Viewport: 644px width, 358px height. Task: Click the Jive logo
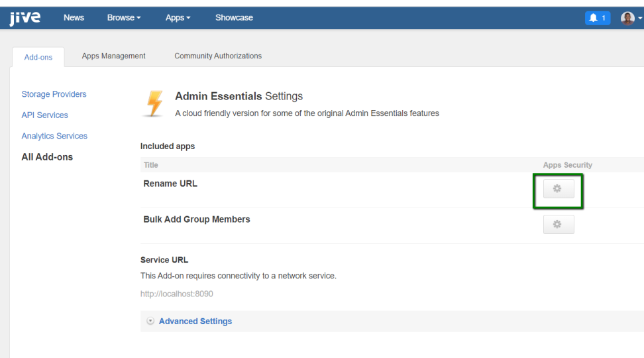pos(25,18)
